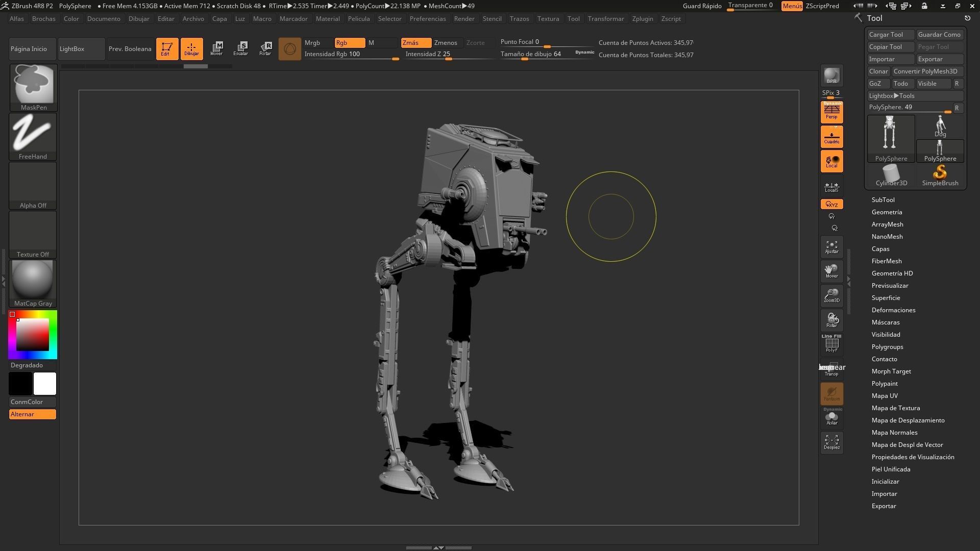Open the MaskPen brush selector
The image size is (980, 551).
point(33,88)
